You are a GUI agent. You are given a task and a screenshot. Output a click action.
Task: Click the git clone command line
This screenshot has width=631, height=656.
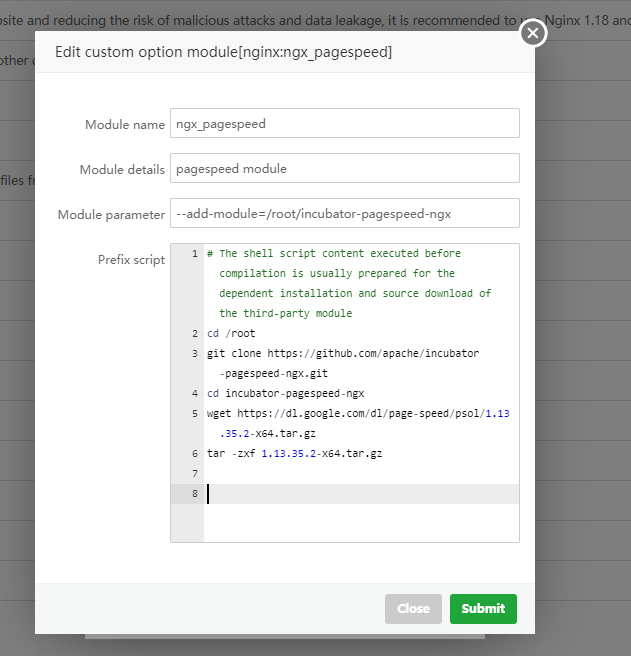342,354
